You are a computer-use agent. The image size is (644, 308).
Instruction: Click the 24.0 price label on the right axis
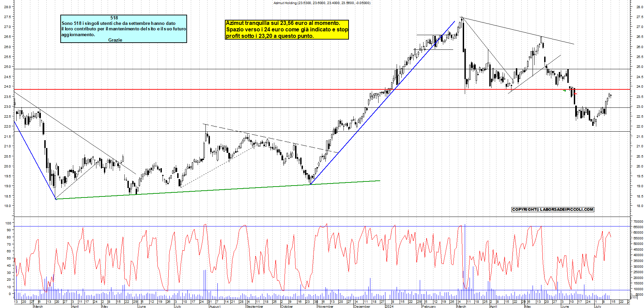click(x=640, y=87)
